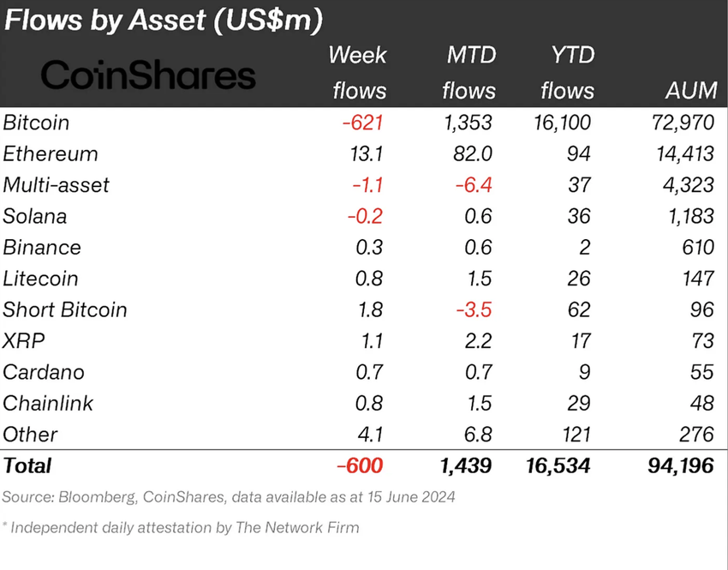Select the 'MTD flows' column header

469,73
